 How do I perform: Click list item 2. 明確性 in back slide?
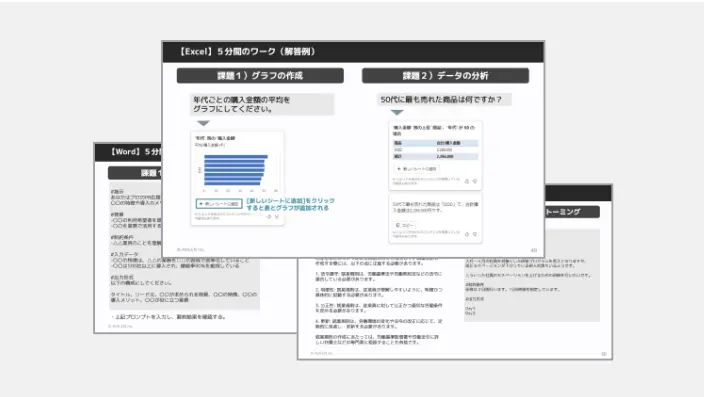click(378, 292)
